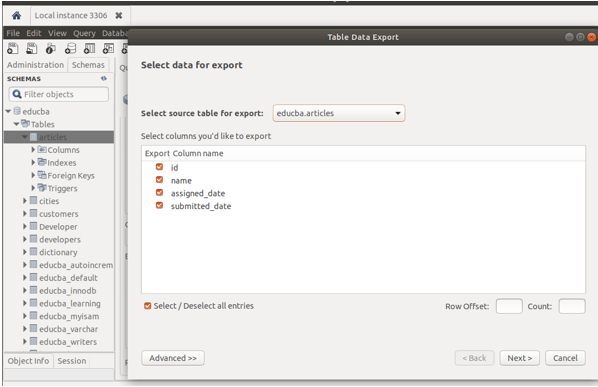Select the educba_varchar table row
Image resolution: width=598 pixels, height=387 pixels.
point(59,329)
